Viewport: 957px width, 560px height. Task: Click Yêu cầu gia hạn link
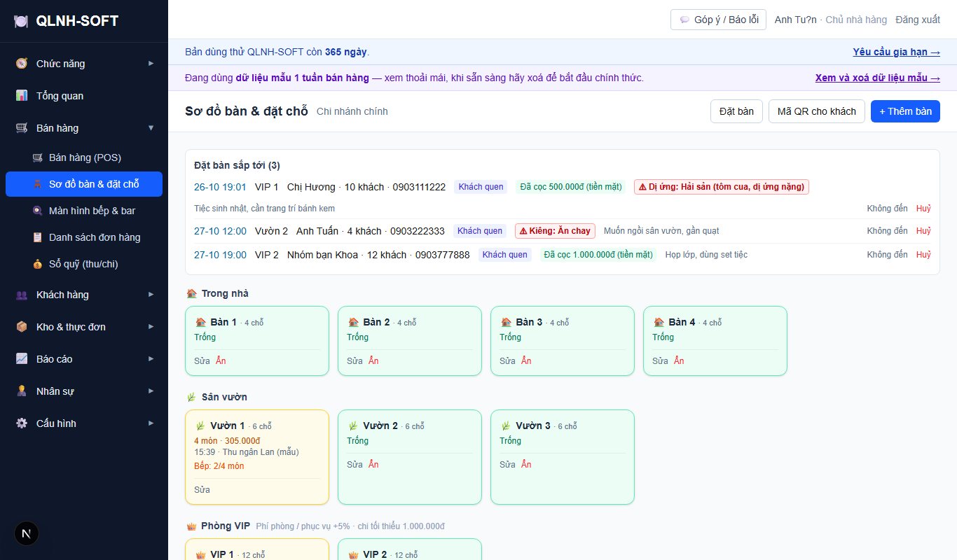(x=896, y=52)
